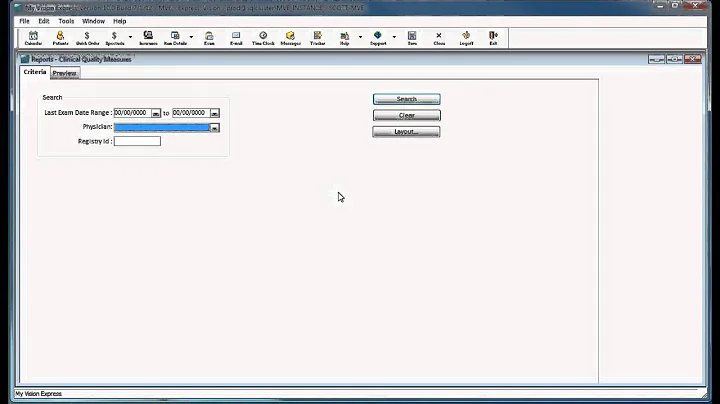Click the start date field of exam range
This screenshot has width=720, height=404.
coord(132,113)
